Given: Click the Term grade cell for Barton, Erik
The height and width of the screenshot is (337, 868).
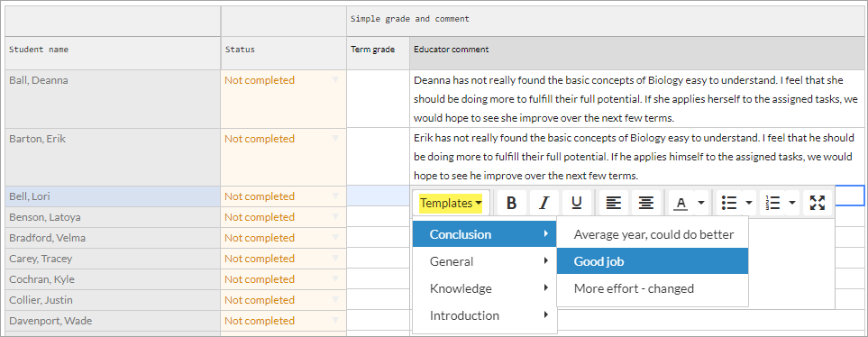Looking at the screenshot, I should tap(378, 157).
